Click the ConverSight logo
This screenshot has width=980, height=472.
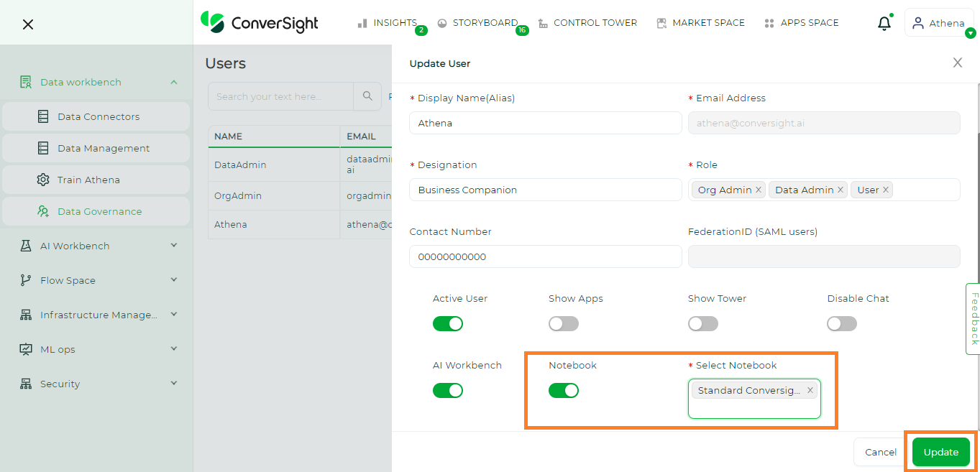260,22
